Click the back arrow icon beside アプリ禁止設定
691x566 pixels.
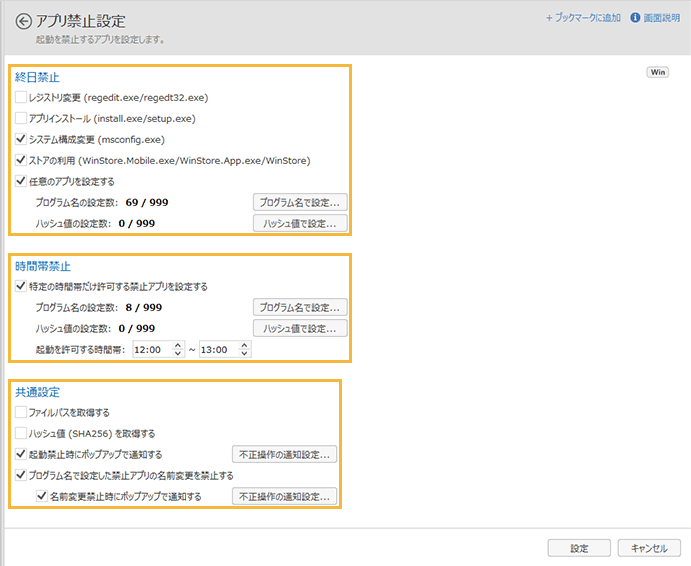pos(23,21)
